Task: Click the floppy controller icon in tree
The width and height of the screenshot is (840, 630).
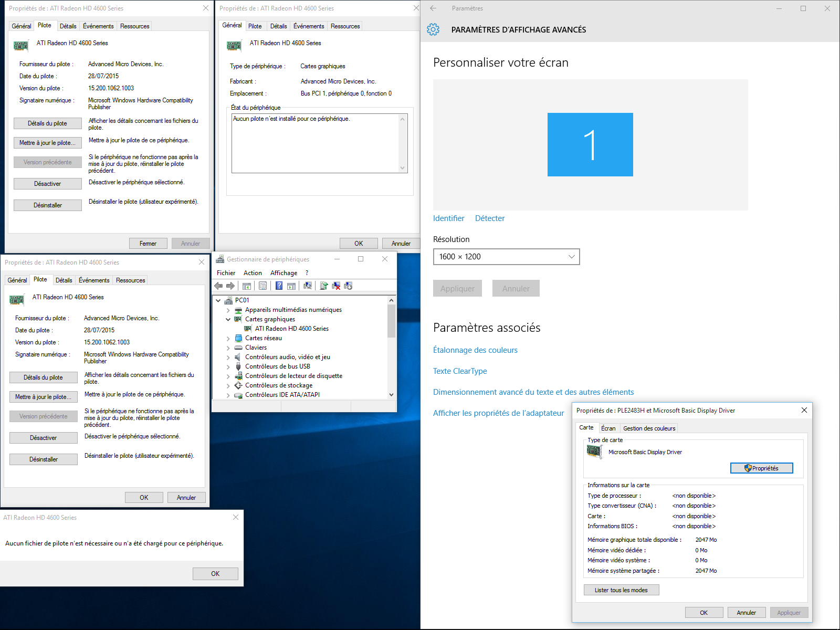Action: point(238,376)
